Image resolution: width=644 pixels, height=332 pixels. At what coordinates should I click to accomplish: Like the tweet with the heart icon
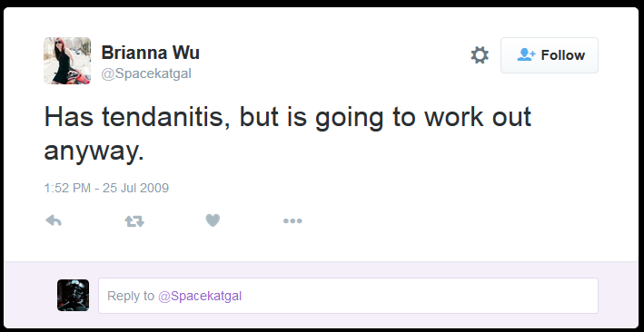tap(213, 220)
